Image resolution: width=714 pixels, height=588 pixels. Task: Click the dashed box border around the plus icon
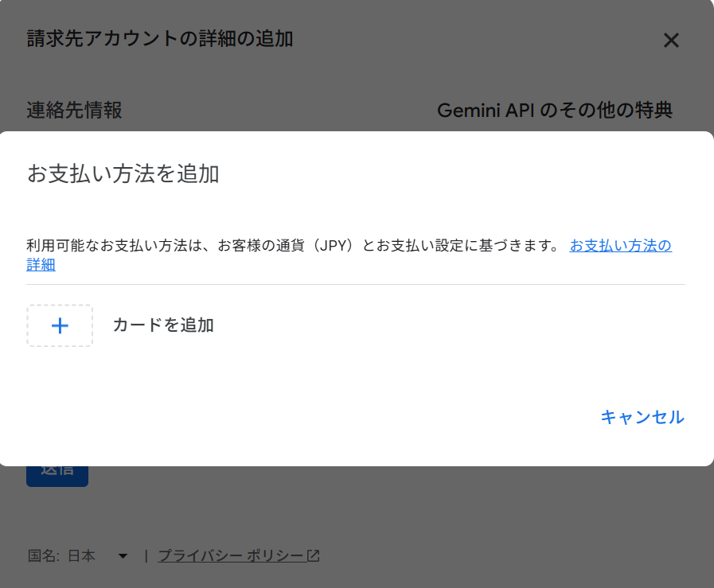point(28,325)
